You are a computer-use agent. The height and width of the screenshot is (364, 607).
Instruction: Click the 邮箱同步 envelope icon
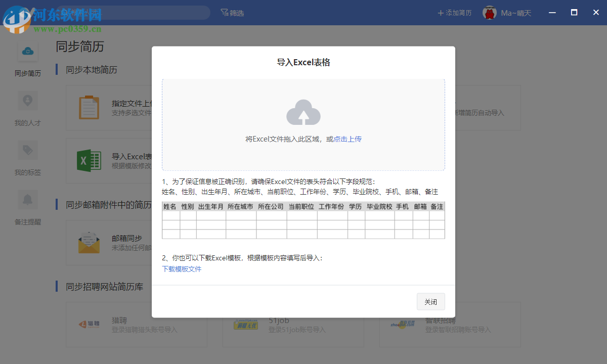(89, 242)
